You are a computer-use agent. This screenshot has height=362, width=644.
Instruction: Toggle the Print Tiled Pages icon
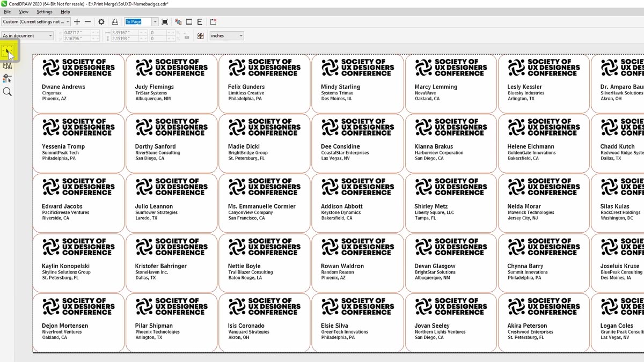pos(200,36)
